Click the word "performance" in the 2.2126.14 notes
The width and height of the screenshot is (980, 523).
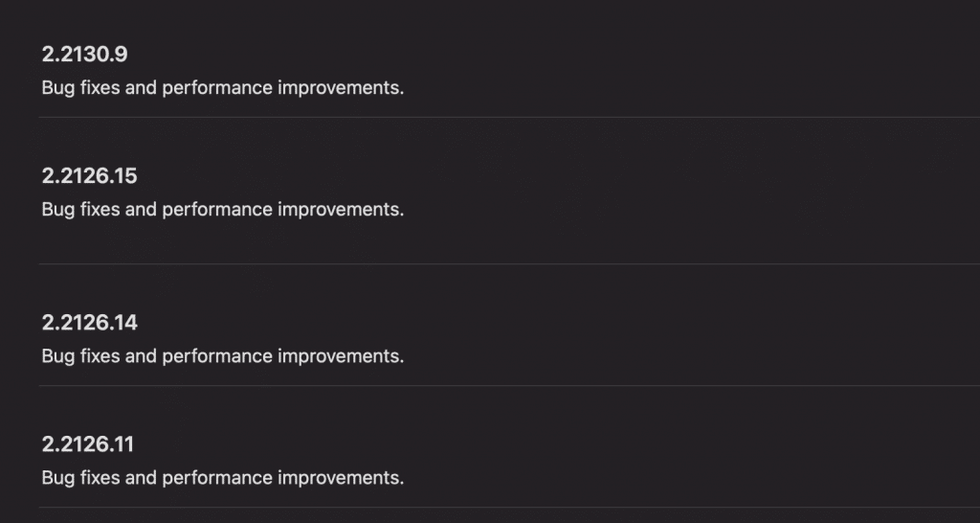217,357
